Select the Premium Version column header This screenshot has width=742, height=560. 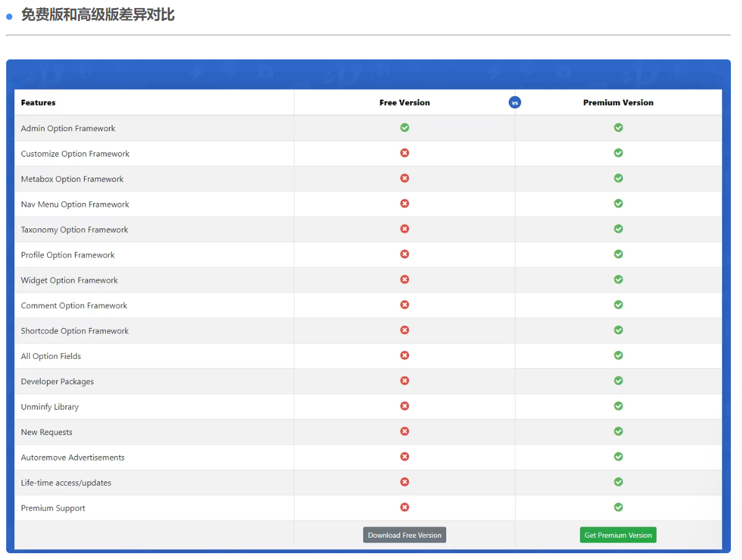618,102
